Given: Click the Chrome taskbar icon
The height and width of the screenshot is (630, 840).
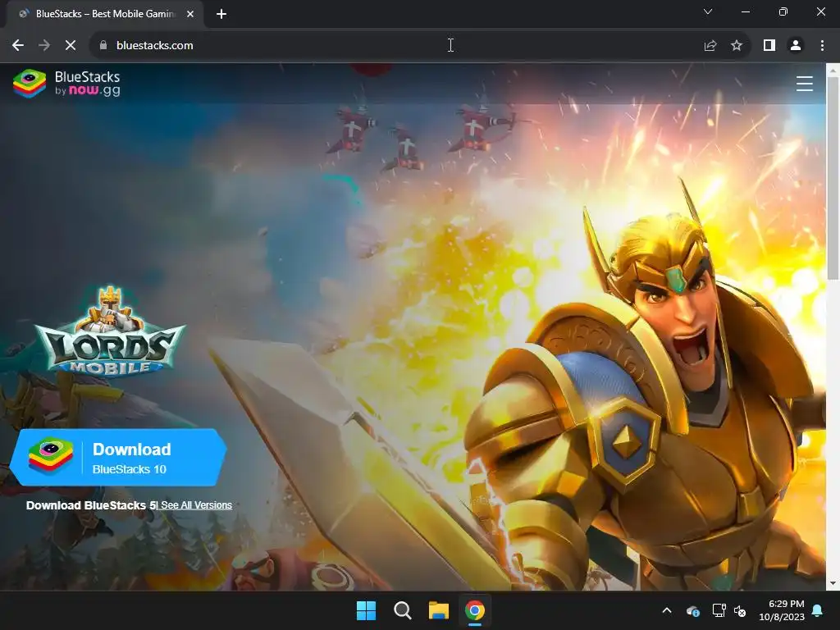Looking at the screenshot, I should point(475,610).
